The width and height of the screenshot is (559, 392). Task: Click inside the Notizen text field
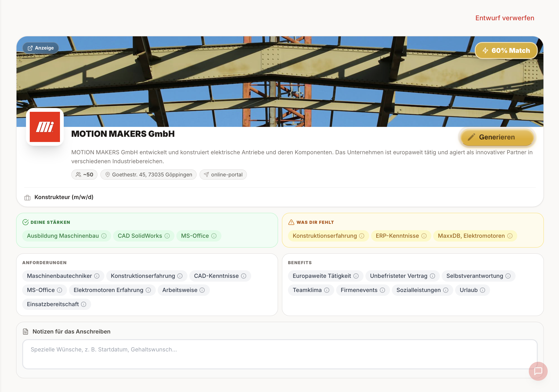click(279, 354)
